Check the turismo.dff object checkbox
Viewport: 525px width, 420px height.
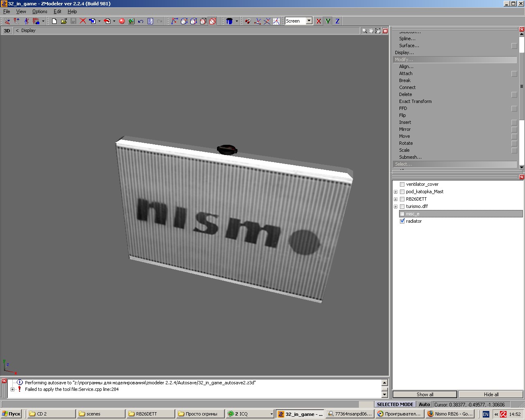click(402, 206)
